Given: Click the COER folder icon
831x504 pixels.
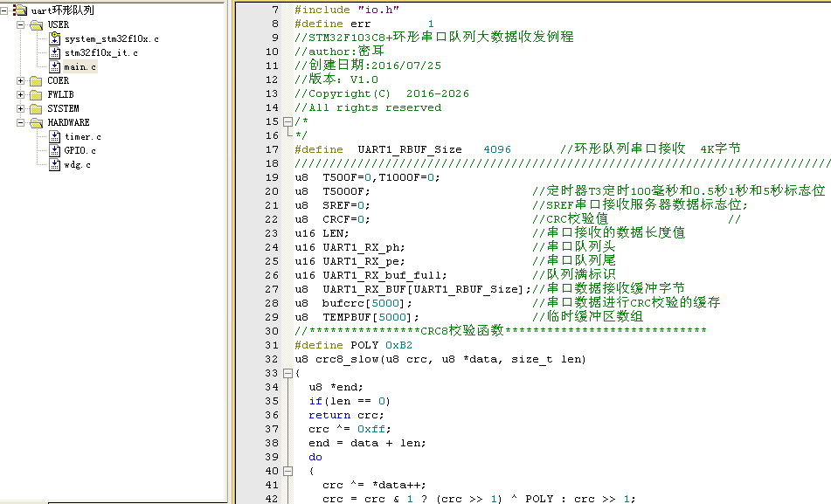Looking at the screenshot, I should [x=37, y=81].
